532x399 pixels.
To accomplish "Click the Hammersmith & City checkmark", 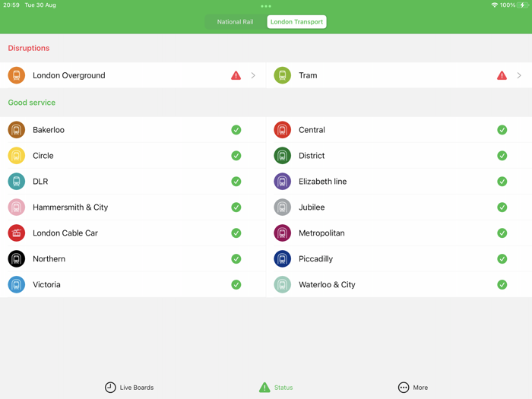I will pos(236,207).
